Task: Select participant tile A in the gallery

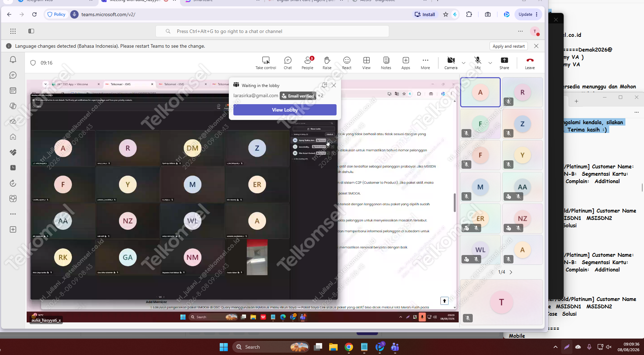Action: pyautogui.click(x=480, y=92)
